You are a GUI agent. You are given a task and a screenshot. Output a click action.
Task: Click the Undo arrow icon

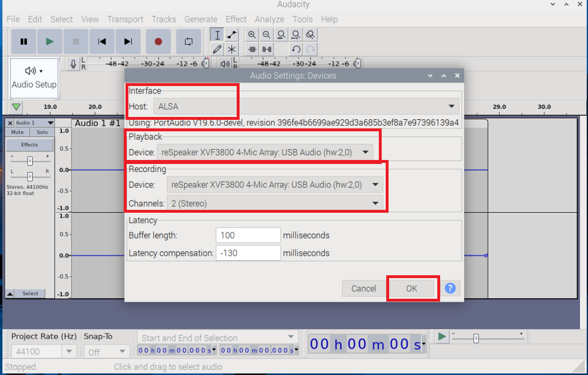click(296, 49)
